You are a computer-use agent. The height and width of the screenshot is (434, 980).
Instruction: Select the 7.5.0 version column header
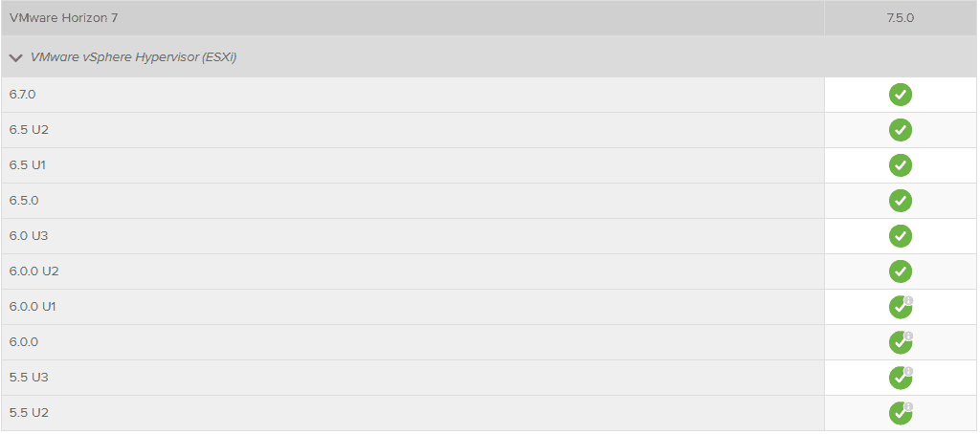[x=900, y=17]
